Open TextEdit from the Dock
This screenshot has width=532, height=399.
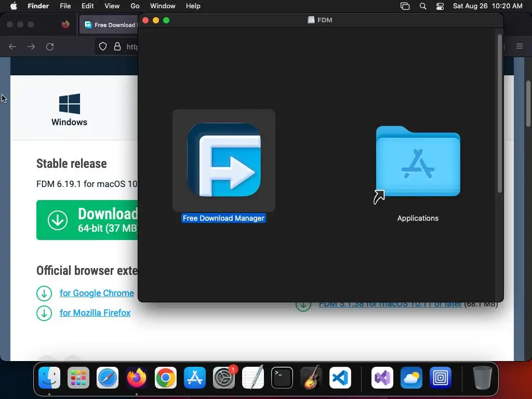point(253,378)
